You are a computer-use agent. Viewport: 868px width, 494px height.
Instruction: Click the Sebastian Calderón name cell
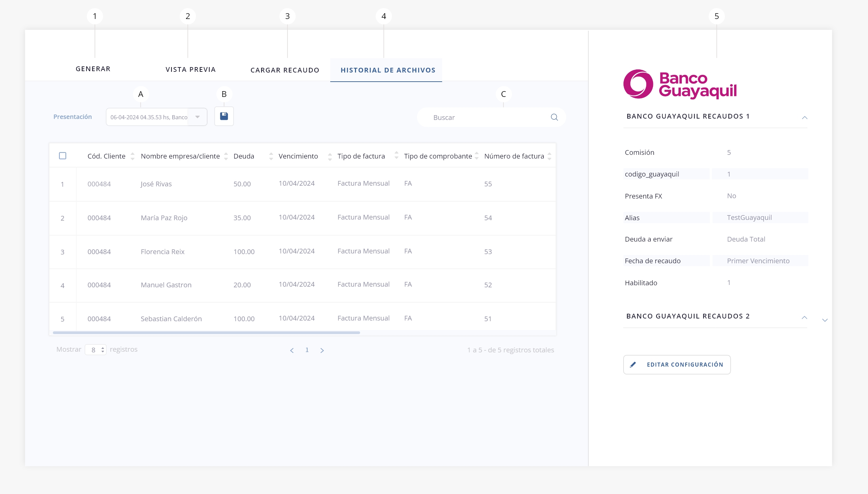click(x=171, y=319)
